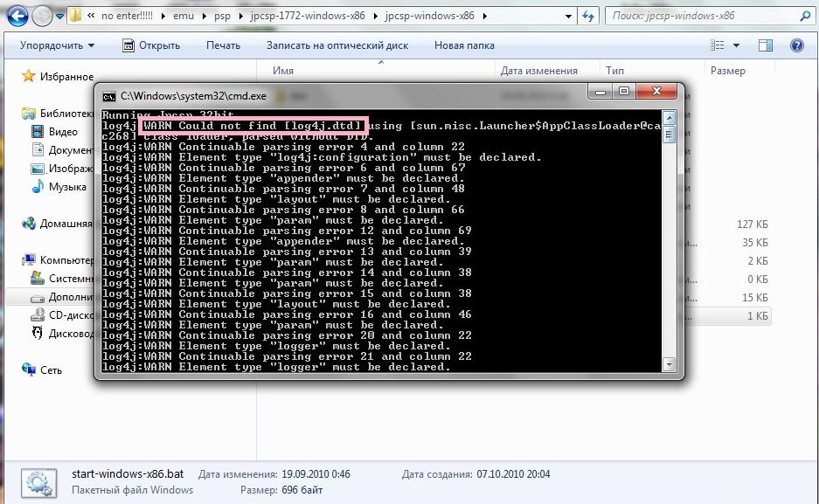Click the magnifier icon in search box
Viewport: 819px width, 504px height.
[805, 17]
